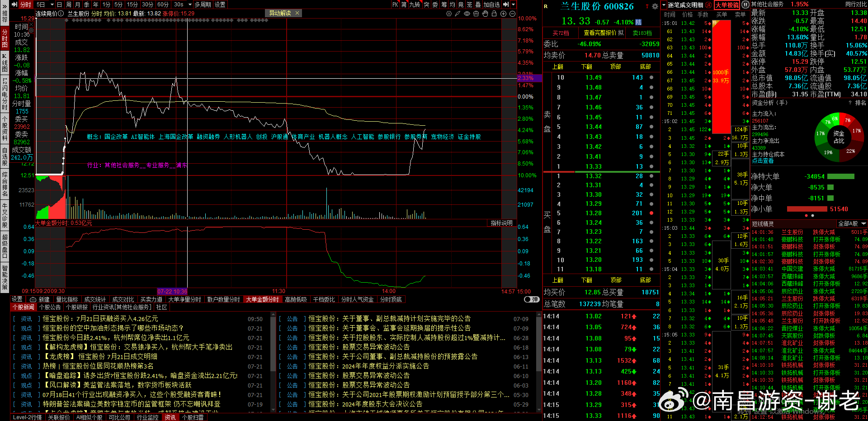
Task: Click 查看完整报价 link
Action: (x=600, y=33)
